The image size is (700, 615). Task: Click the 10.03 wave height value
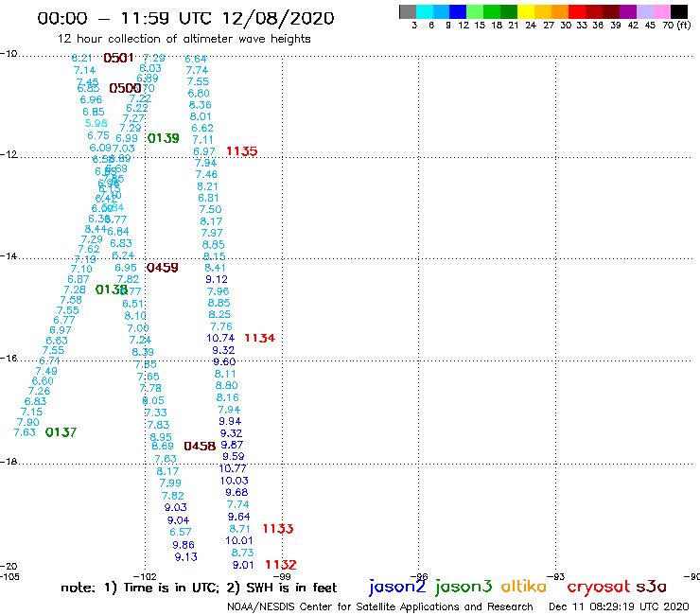pos(235,481)
